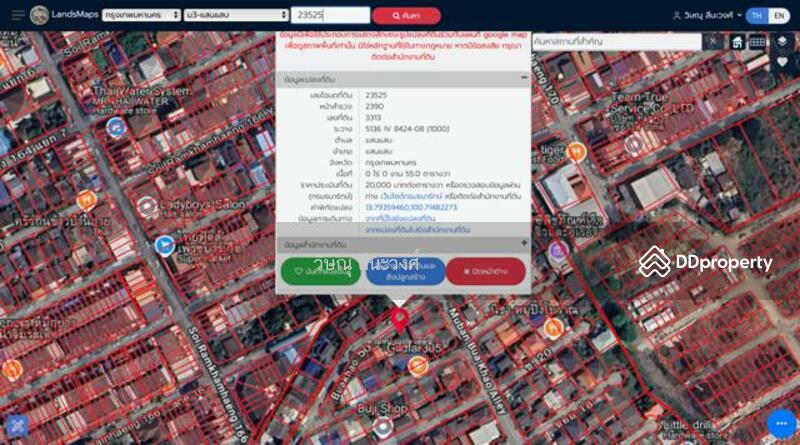Click the red close window button
This screenshot has width=800, height=445.
(486, 271)
